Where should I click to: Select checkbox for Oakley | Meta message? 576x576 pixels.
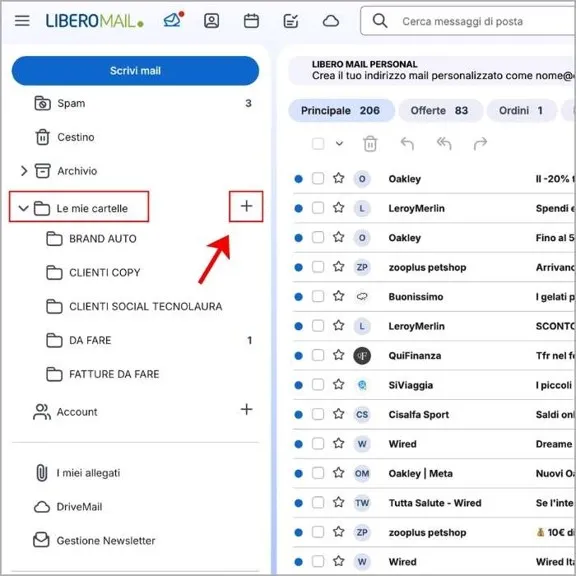coord(318,473)
